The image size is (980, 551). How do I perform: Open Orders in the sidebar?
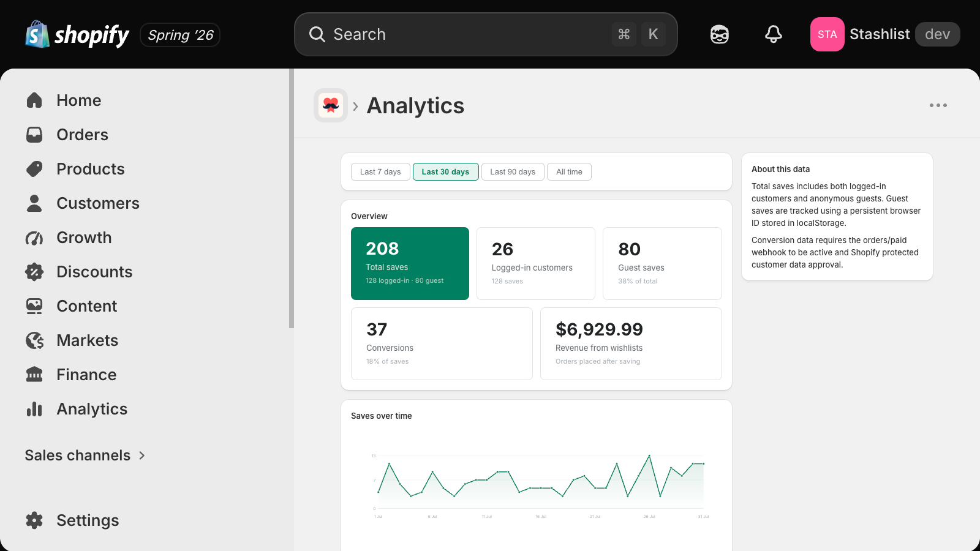coord(82,135)
